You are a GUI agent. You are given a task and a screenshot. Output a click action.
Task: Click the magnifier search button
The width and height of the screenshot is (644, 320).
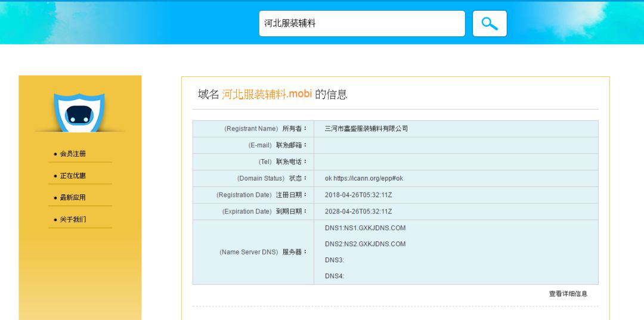490,24
